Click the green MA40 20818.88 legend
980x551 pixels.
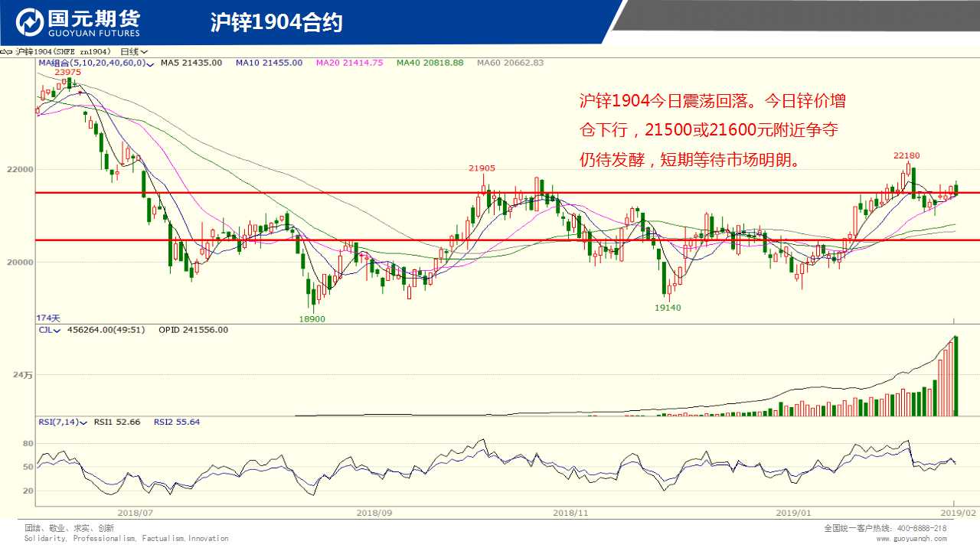pos(430,63)
